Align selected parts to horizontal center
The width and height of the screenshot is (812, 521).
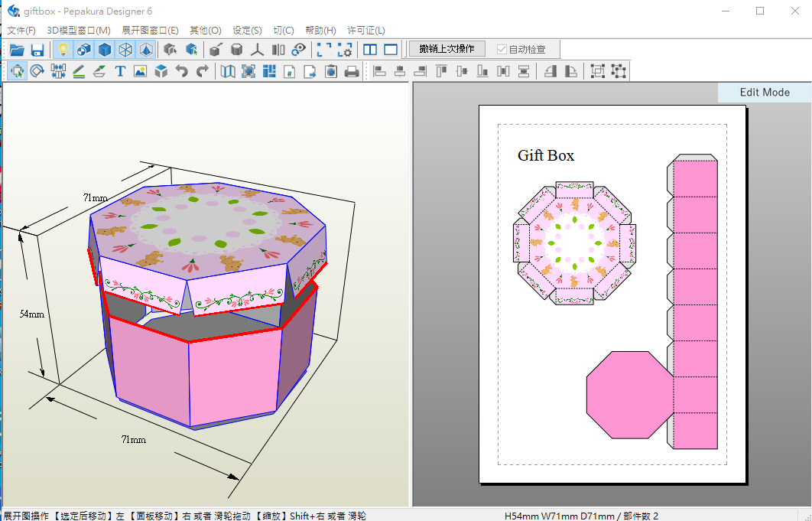coord(400,71)
